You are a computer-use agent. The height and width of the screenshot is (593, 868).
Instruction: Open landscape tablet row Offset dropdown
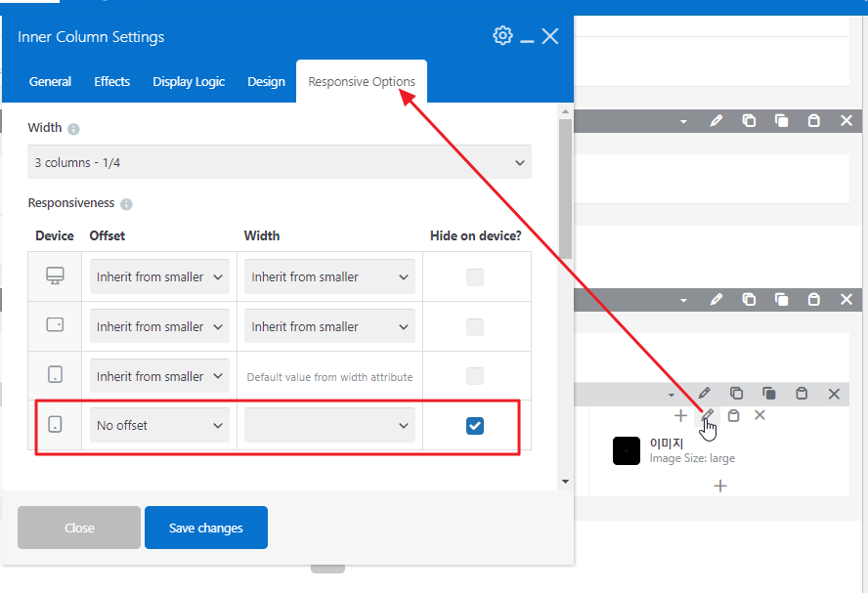[x=159, y=326]
